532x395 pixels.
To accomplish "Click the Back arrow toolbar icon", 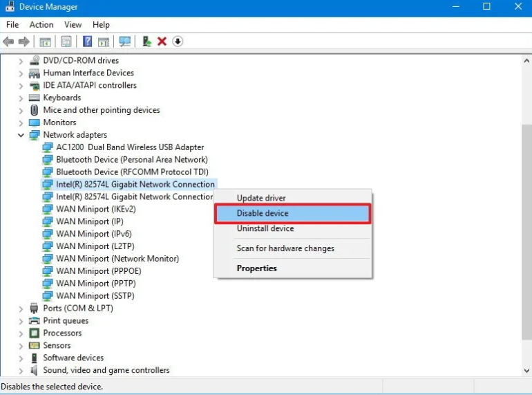I will [8, 42].
